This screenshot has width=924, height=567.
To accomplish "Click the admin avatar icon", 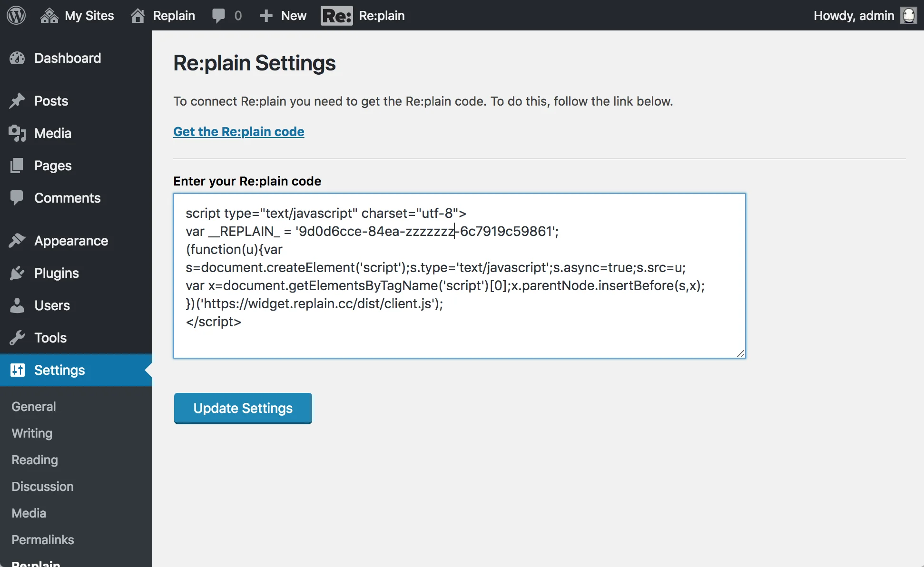I will 909,15.
